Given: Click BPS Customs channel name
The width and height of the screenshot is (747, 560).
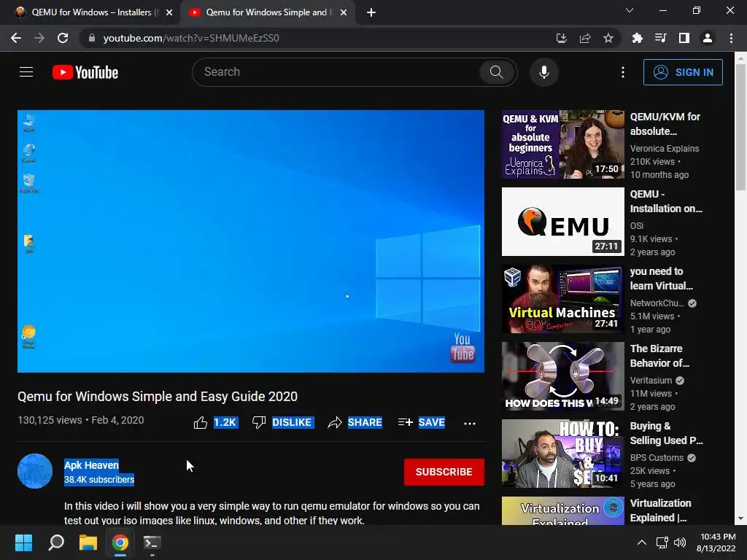Looking at the screenshot, I should tap(657, 458).
